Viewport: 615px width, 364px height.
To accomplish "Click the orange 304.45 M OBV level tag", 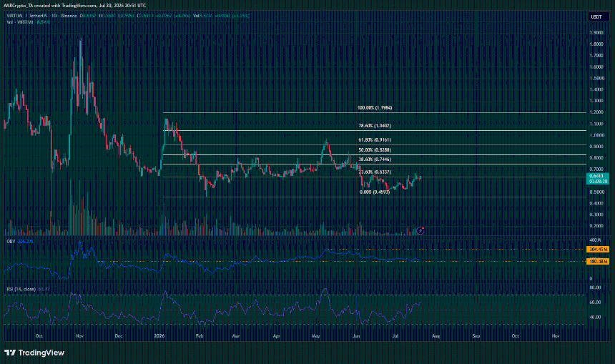I will tap(598, 250).
